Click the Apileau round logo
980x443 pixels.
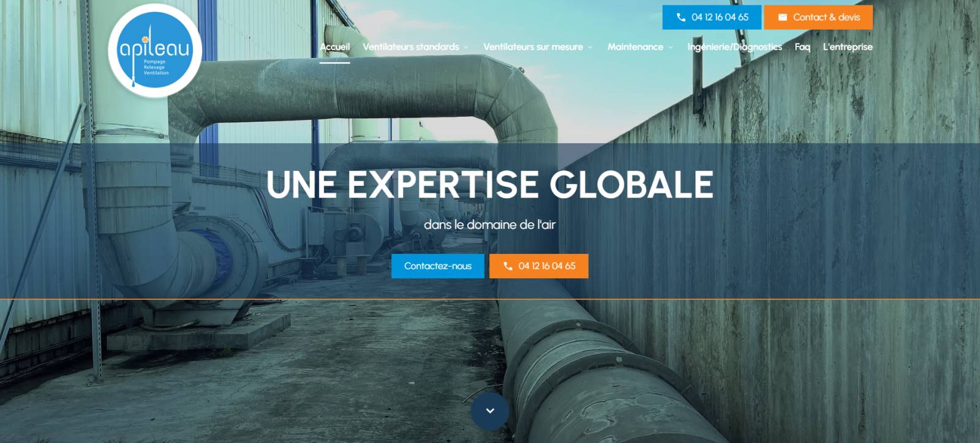pyautogui.click(x=155, y=51)
